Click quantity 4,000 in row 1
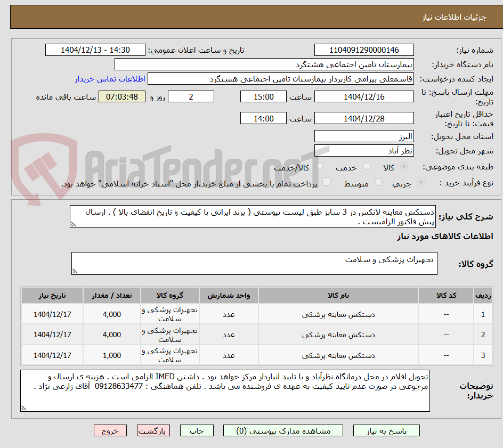The image size is (503, 448). tap(112, 315)
